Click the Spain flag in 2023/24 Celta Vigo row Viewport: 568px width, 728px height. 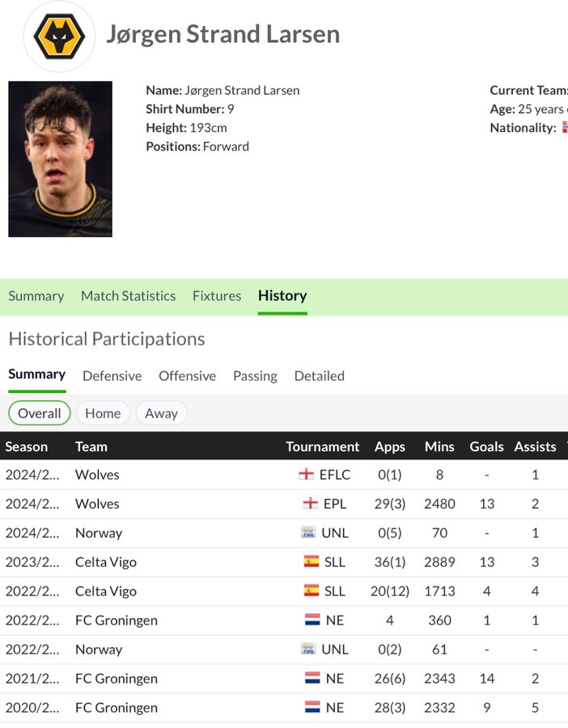(312, 562)
